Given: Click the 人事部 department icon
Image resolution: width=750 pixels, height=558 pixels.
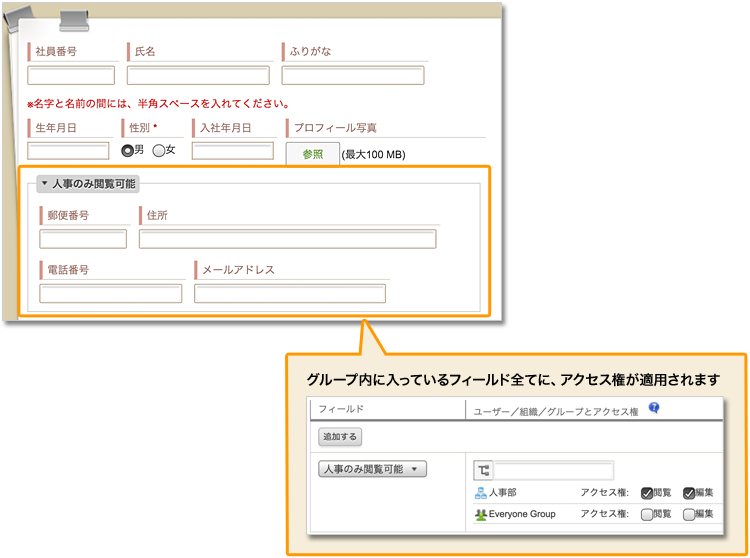Looking at the screenshot, I should click(481, 492).
